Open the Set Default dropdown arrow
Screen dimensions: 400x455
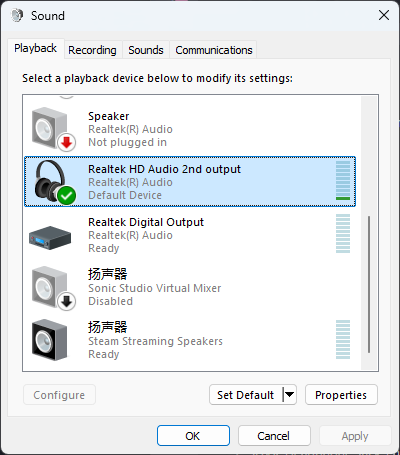click(289, 395)
